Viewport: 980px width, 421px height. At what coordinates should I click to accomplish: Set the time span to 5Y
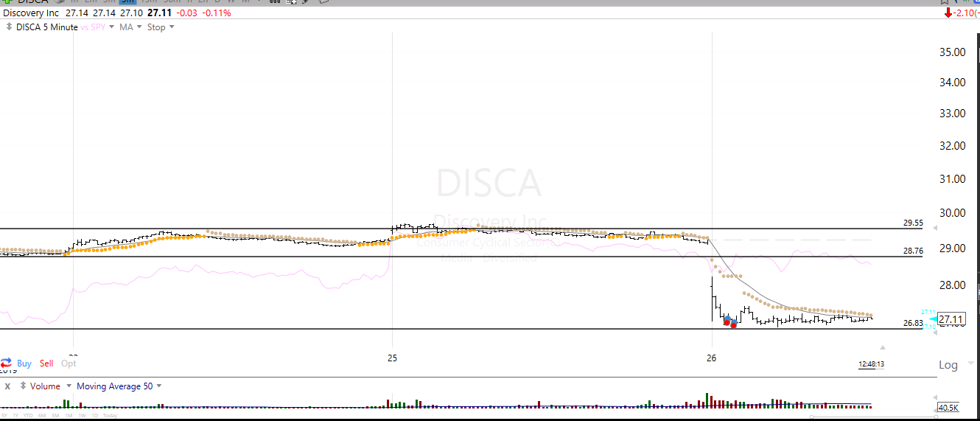tap(4, 415)
